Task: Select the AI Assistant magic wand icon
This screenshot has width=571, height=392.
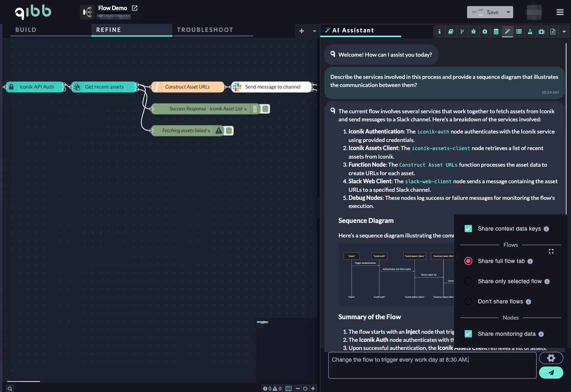Action: tap(507, 32)
